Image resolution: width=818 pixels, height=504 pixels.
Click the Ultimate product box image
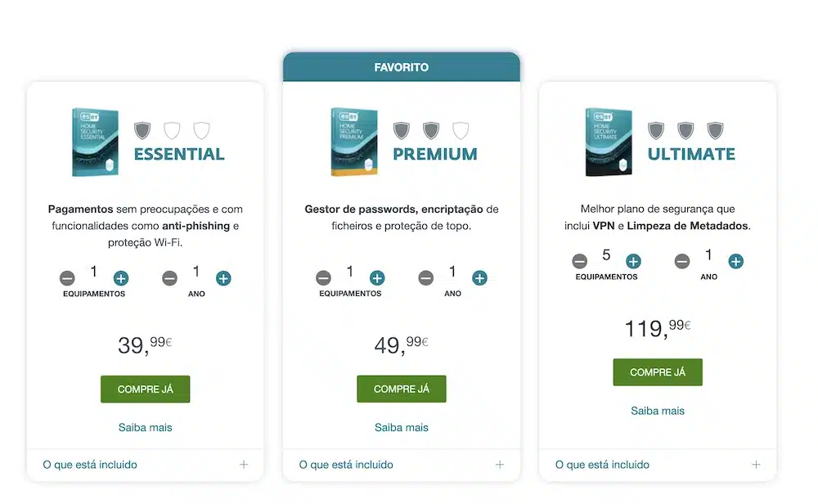point(609,142)
